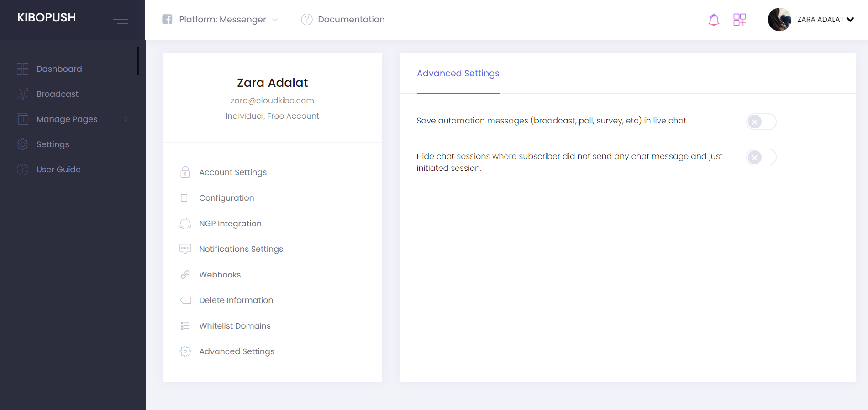Open Broadcast from the sidebar
Image resolution: width=868 pixels, height=410 pixels.
pos(58,94)
